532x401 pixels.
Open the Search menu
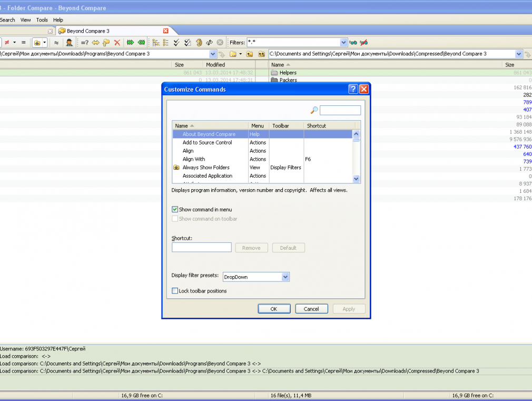pos(7,20)
